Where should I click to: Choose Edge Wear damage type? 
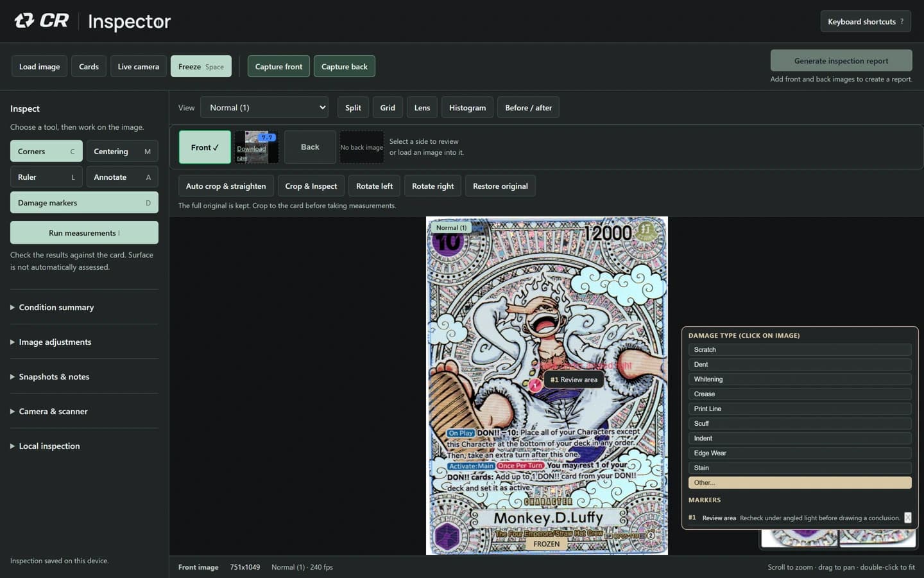point(800,453)
